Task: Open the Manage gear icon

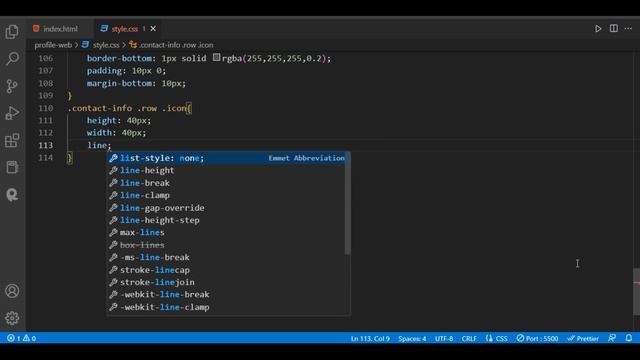Action: tap(12, 318)
